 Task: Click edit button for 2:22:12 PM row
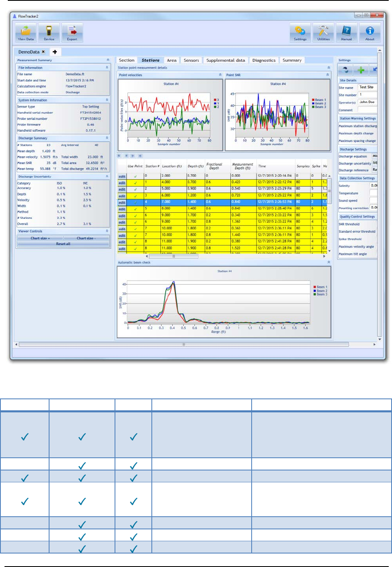[x=122, y=183]
